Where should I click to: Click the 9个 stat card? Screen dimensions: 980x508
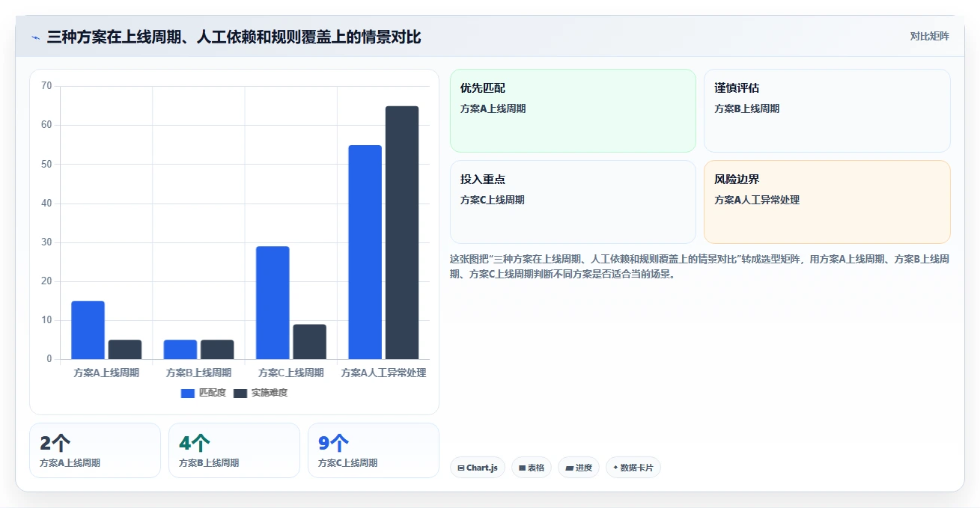pyautogui.click(x=374, y=450)
